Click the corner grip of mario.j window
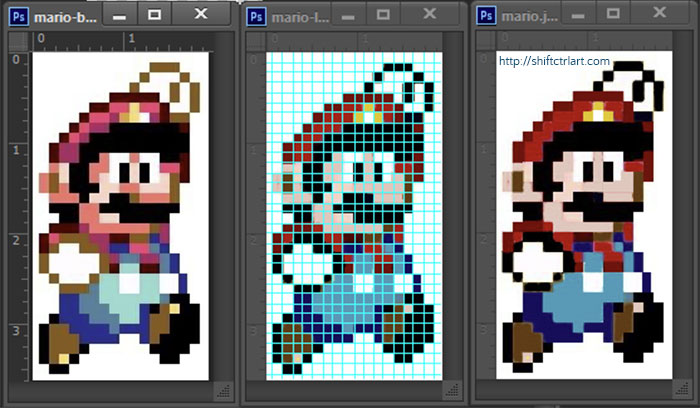700x408 pixels. (x=682, y=391)
